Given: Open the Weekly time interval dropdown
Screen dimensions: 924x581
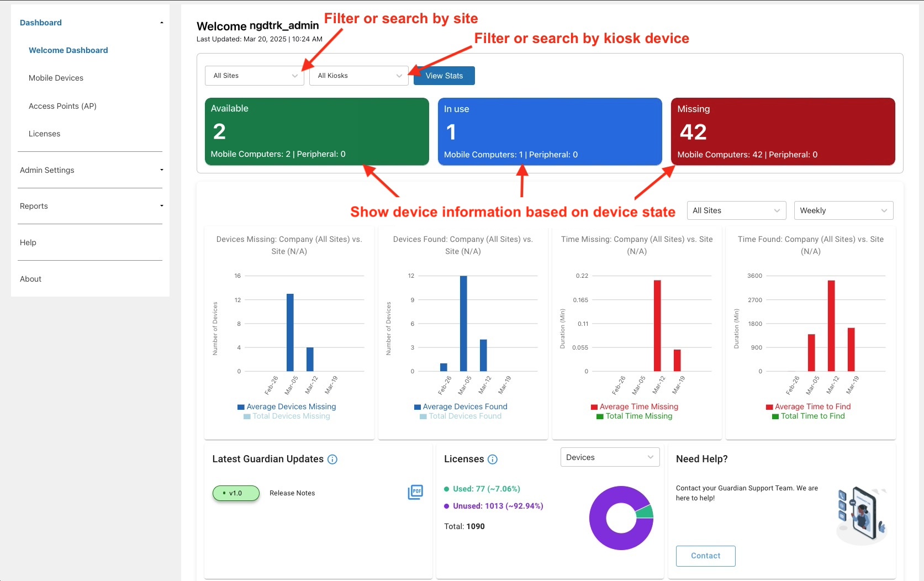Looking at the screenshot, I should pyautogui.click(x=843, y=210).
